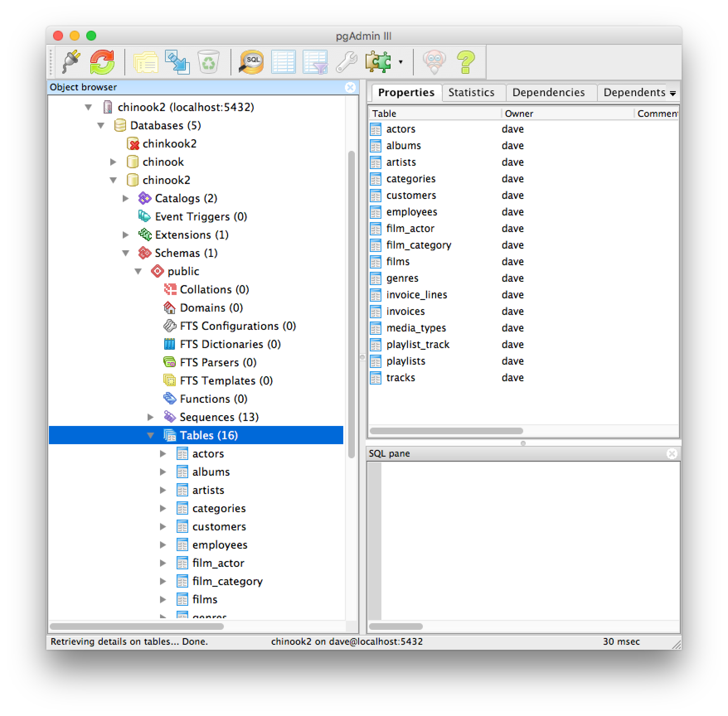Screen dimensions: 728x716
Task: Add a new server connection with the plug icon
Action: (71, 61)
